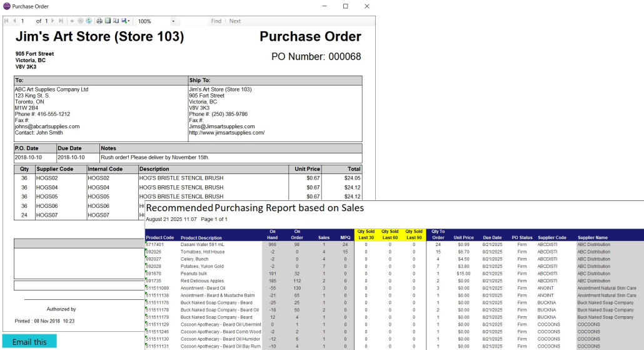Screen dimensions: 644x350
Task: Jump to last page of report
Action: click(61, 21)
